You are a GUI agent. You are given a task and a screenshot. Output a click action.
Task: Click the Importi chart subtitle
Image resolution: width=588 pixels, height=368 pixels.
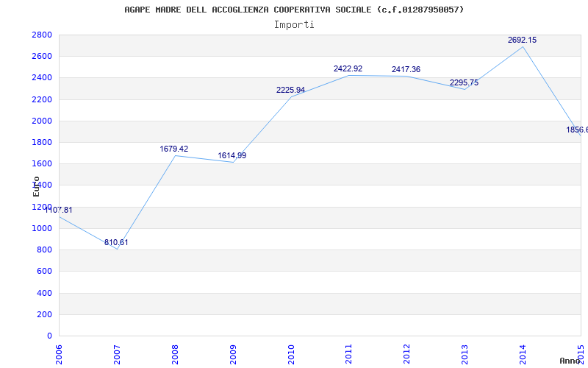(294, 25)
